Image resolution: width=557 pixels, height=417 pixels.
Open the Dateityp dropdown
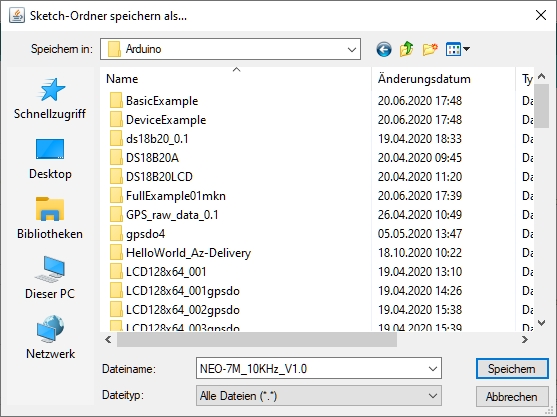(319, 396)
